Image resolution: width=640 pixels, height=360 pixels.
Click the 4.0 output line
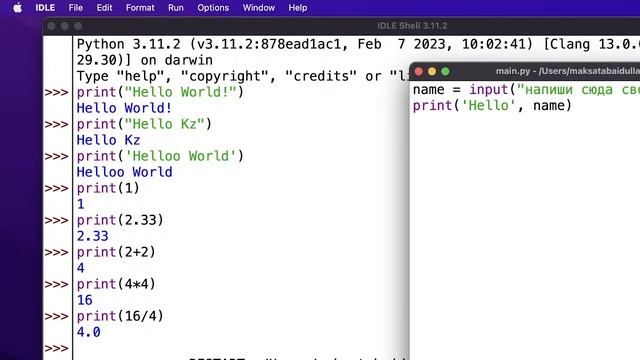(x=88, y=332)
